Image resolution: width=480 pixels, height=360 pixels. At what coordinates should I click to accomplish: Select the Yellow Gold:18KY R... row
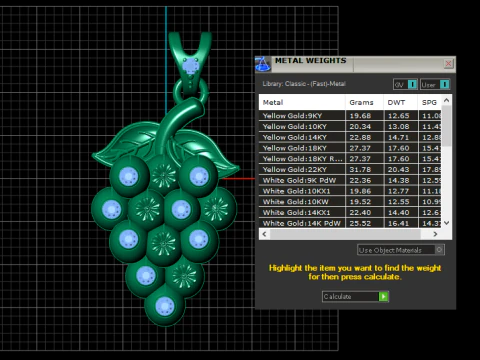[x=350, y=159]
